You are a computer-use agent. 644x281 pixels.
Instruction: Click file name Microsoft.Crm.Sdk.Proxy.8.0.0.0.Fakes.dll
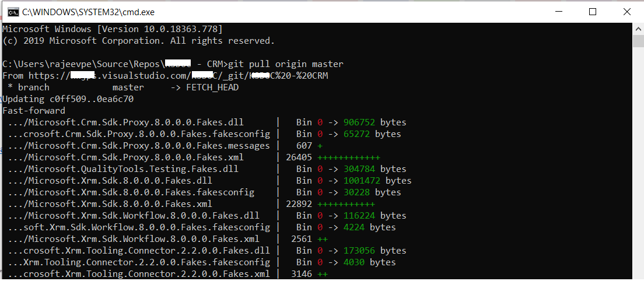[125, 122]
